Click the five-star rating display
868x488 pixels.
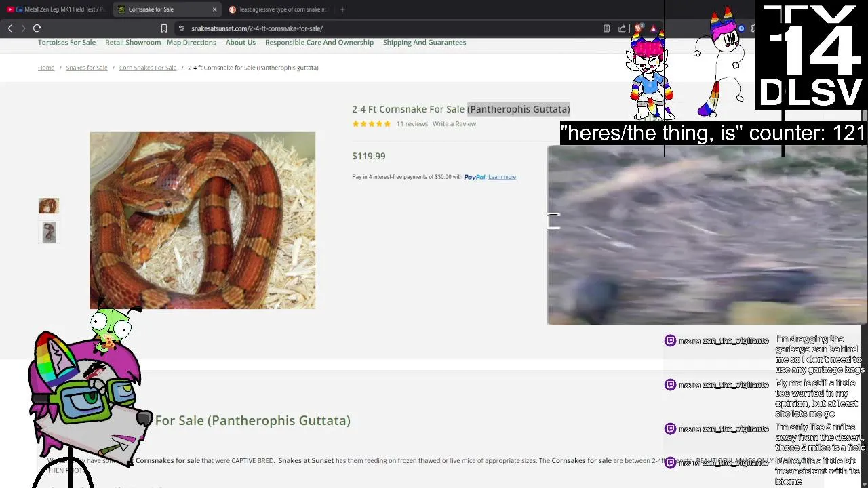point(371,124)
